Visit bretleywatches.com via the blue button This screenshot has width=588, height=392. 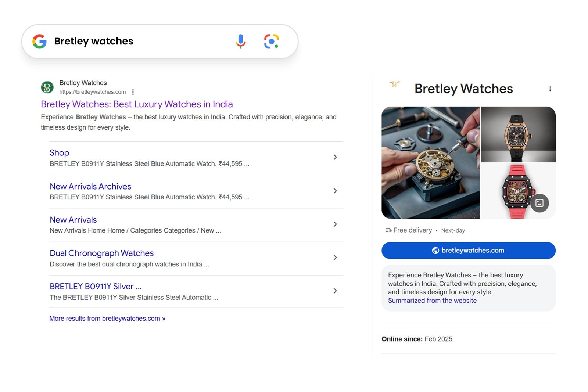coord(468,251)
